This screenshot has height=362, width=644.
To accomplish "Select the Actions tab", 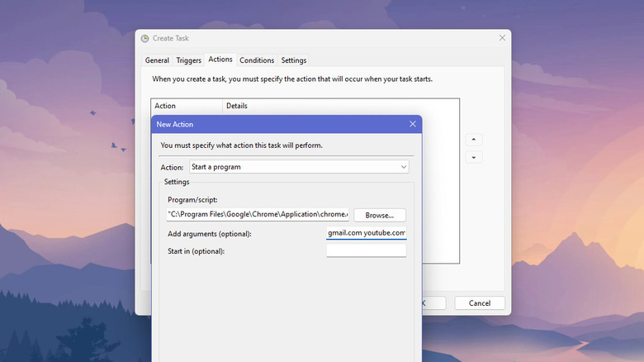I will click(x=220, y=60).
